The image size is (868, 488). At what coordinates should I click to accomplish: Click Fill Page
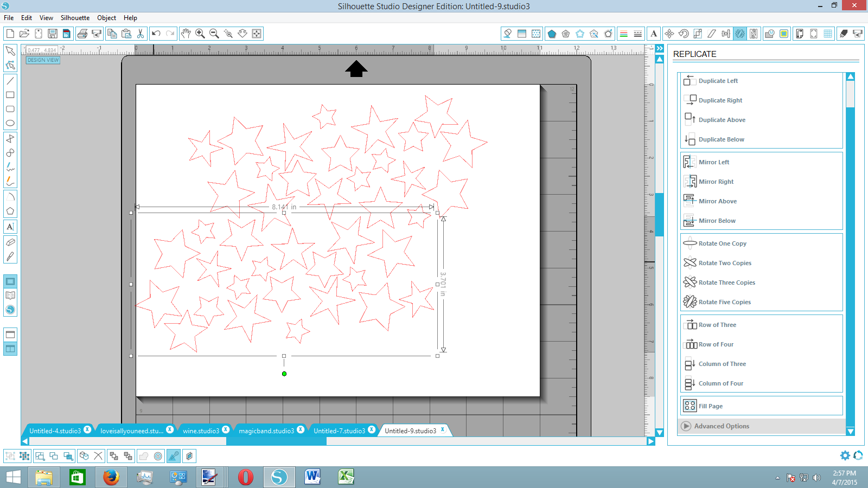coord(762,406)
